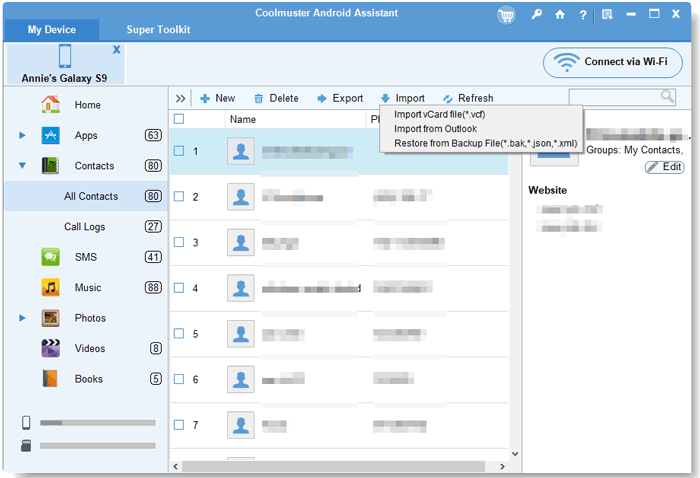Open the feedback icon in the title bar
The height and width of the screenshot is (478, 700).
point(607,14)
